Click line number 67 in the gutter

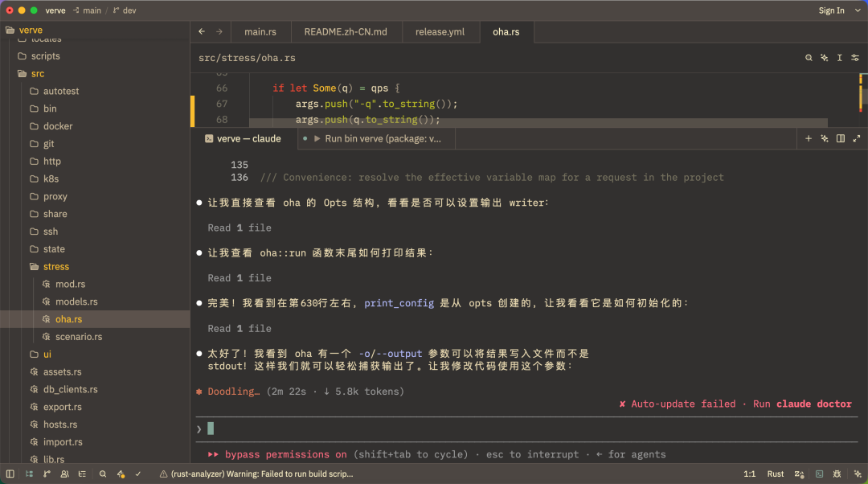[x=222, y=104]
